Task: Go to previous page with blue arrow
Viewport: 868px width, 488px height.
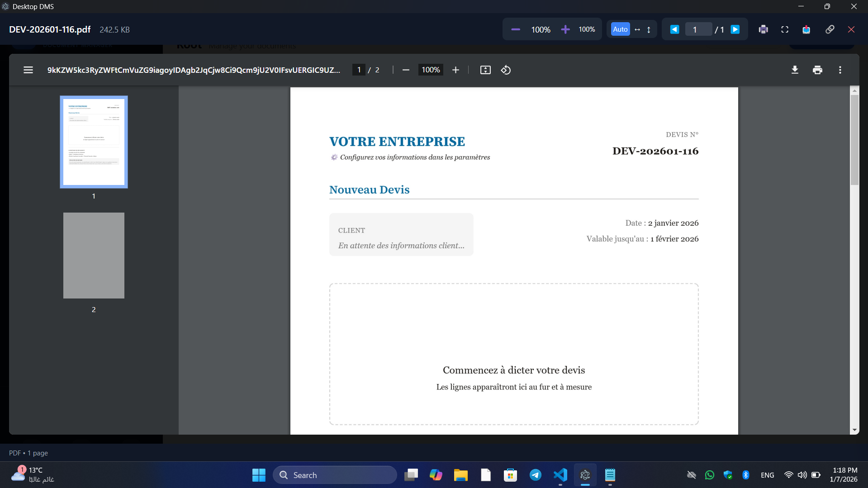Action: [674, 29]
